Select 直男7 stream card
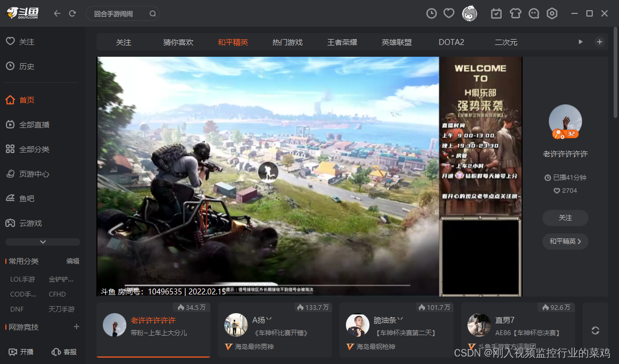This screenshot has height=364, width=619. click(518, 330)
